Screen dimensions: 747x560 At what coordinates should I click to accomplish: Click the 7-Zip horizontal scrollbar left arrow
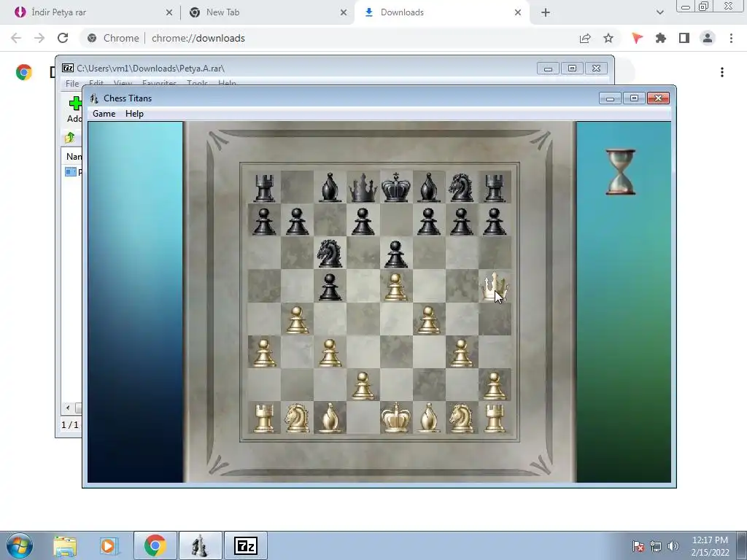(x=68, y=408)
